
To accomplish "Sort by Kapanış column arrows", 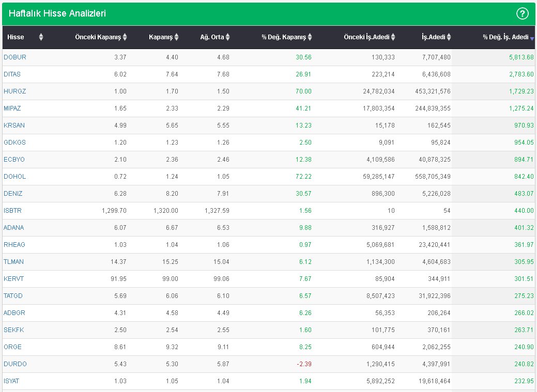I will point(176,37).
